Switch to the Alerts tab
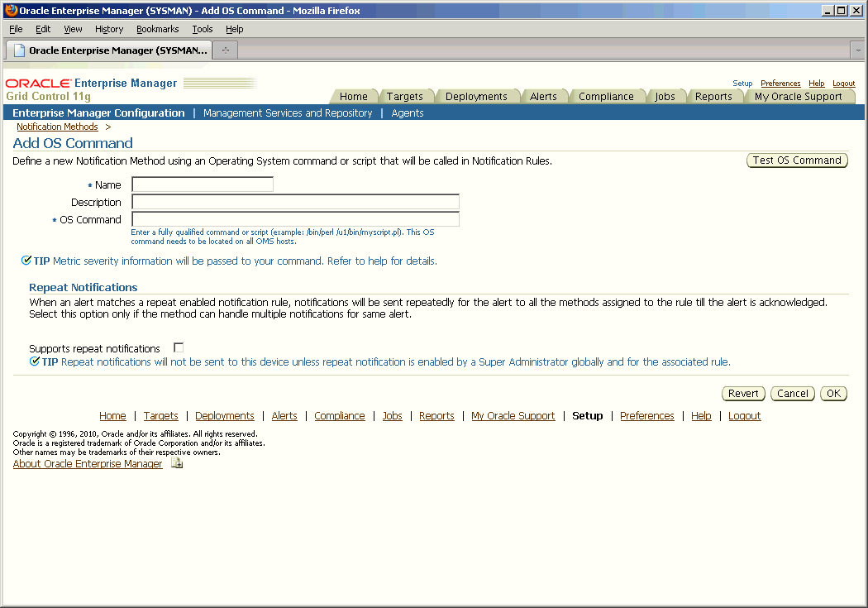Screen dimensions: 868x608 click(x=544, y=96)
